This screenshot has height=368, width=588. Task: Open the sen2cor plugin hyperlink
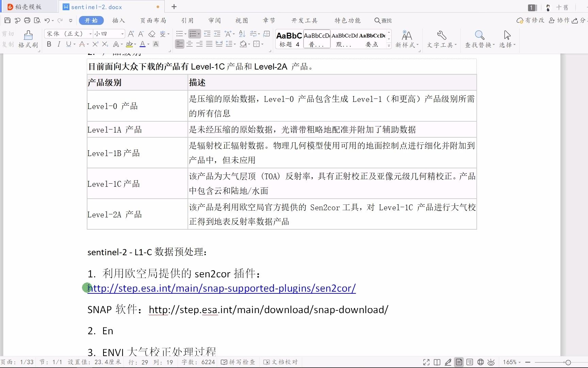(x=222, y=288)
